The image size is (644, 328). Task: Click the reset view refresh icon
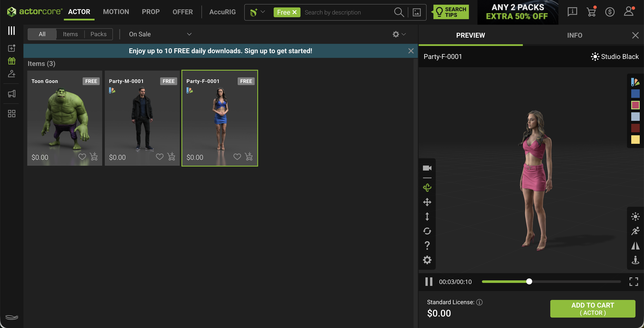tap(427, 231)
